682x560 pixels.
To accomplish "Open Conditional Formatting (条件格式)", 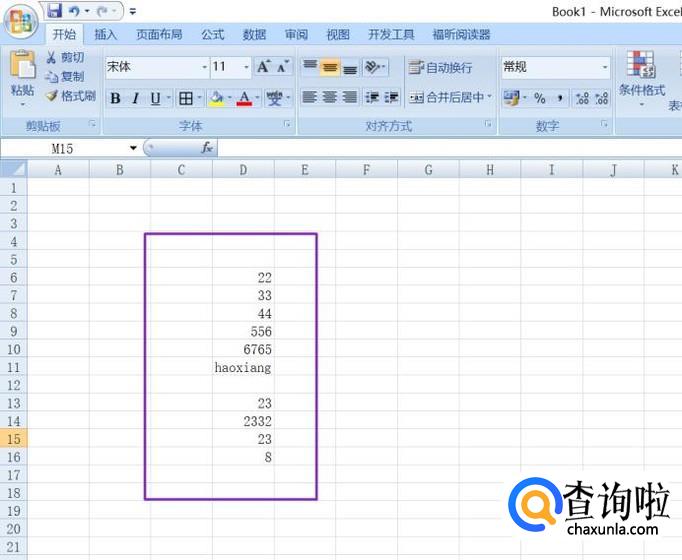I will tap(642, 78).
